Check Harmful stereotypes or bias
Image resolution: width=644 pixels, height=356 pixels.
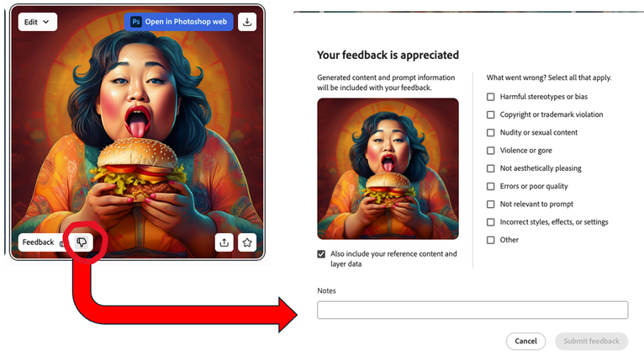490,97
